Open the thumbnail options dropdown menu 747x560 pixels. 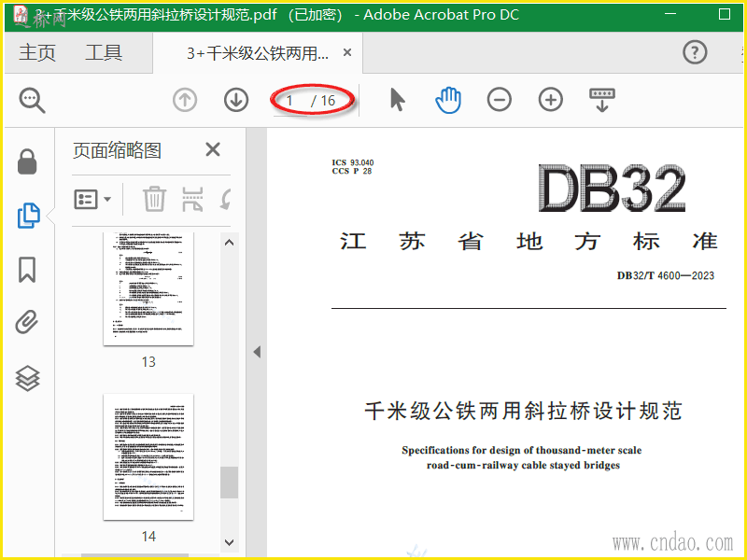click(x=92, y=199)
